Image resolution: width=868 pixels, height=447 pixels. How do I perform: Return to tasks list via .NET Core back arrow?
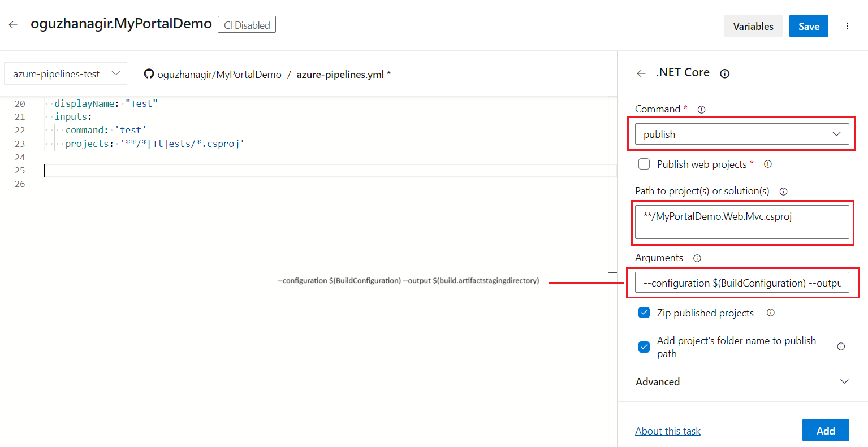click(x=641, y=73)
